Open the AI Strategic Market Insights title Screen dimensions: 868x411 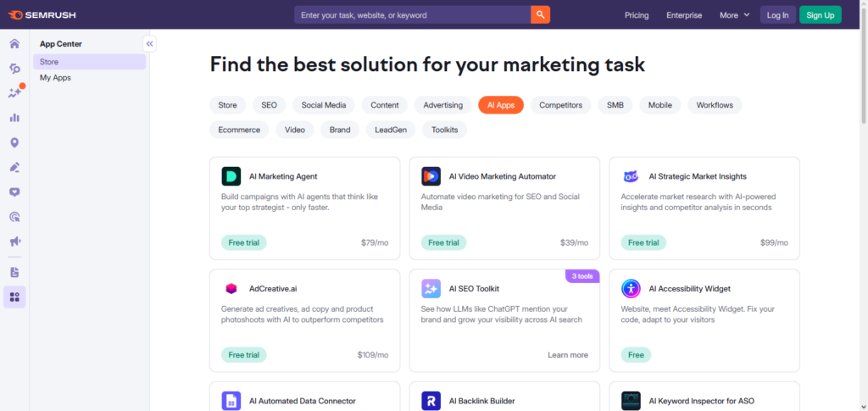pyautogui.click(x=698, y=176)
